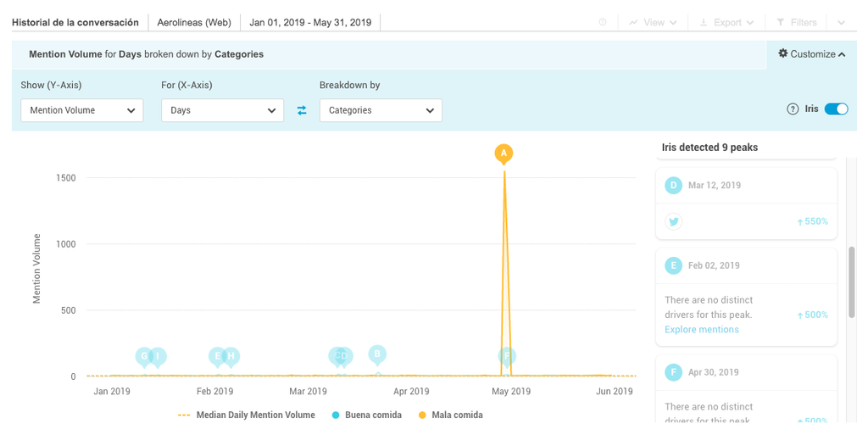
Task: Open the Days X-axis dropdown
Action: click(x=222, y=110)
